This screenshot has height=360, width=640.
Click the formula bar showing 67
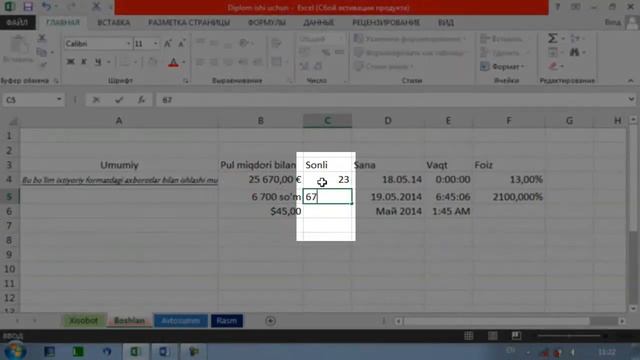[x=392, y=100]
